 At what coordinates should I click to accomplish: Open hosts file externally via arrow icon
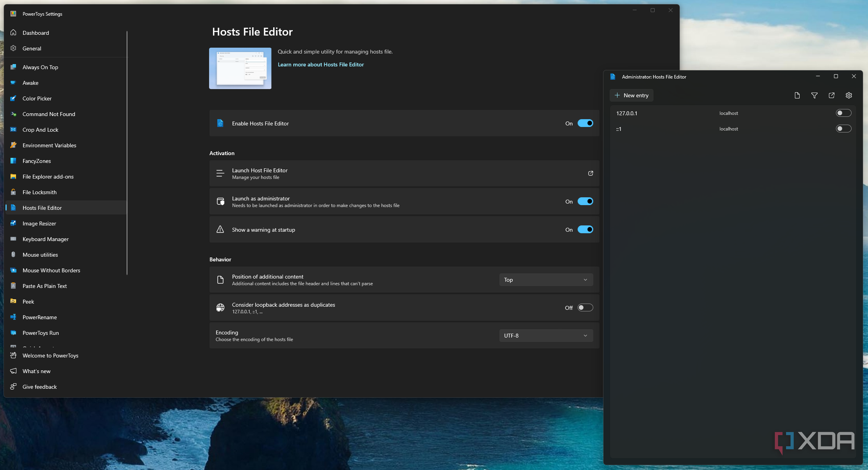(832, 95)
